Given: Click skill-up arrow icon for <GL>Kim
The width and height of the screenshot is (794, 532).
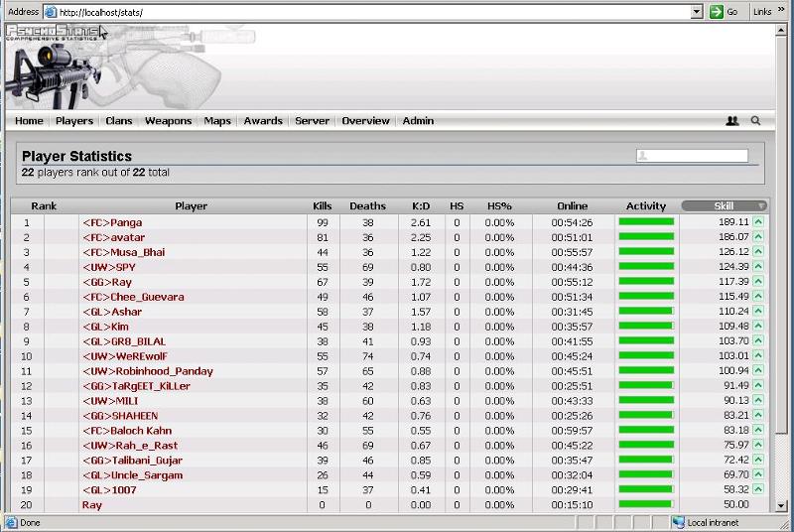Looking at the screenshot, I should pos(758,326).
